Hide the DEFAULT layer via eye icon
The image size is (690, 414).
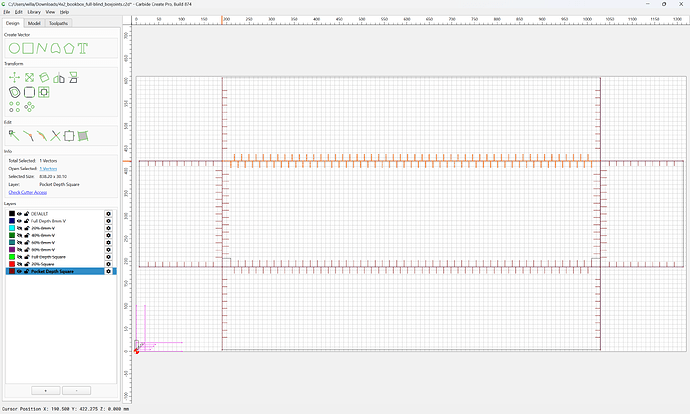pos(19,214)
